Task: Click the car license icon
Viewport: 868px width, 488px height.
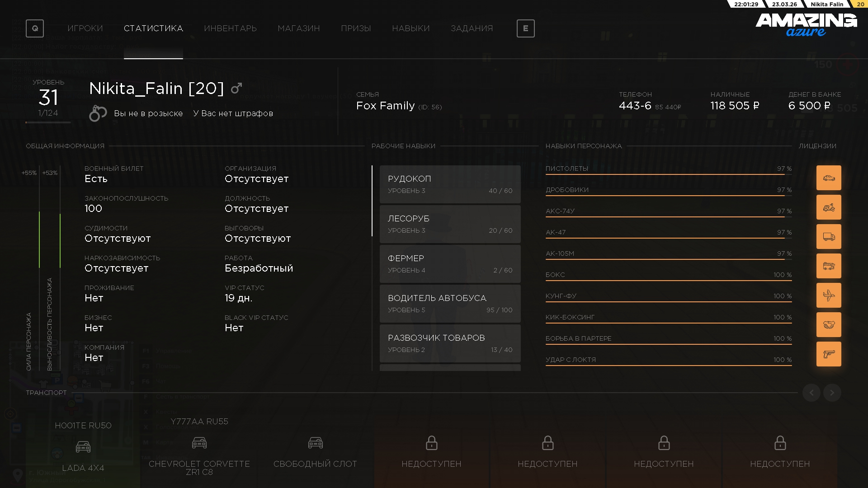Action: click(x=829, y=178)
